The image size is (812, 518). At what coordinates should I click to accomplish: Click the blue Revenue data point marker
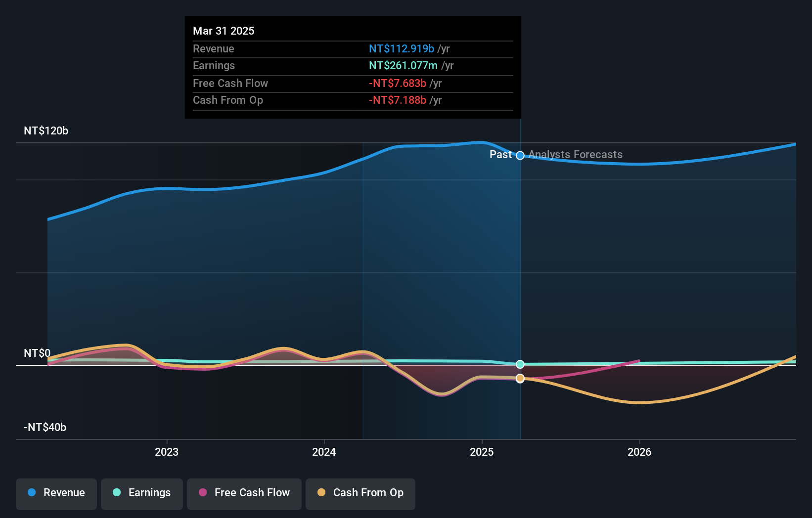pyautogui.click(x=520, y=156)
